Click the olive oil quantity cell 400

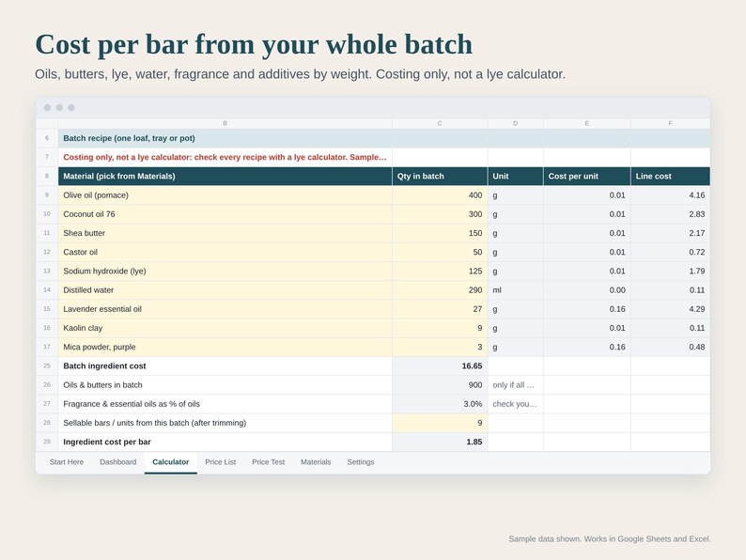click(440, 195)
